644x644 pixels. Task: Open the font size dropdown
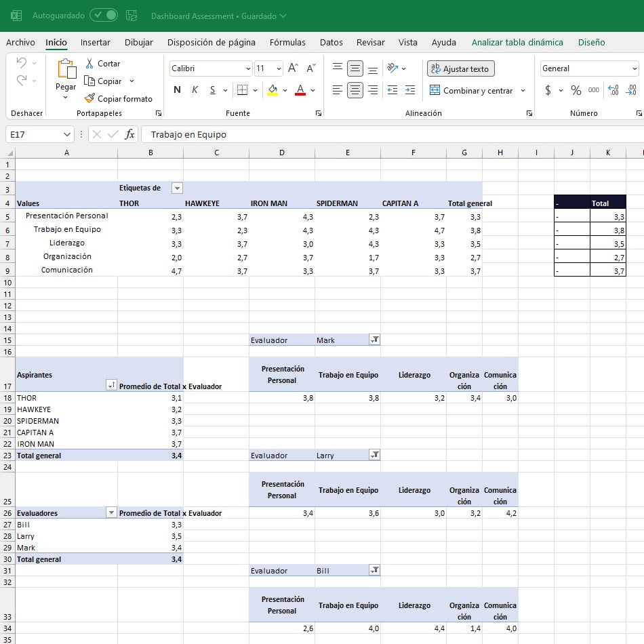(279, 68)
